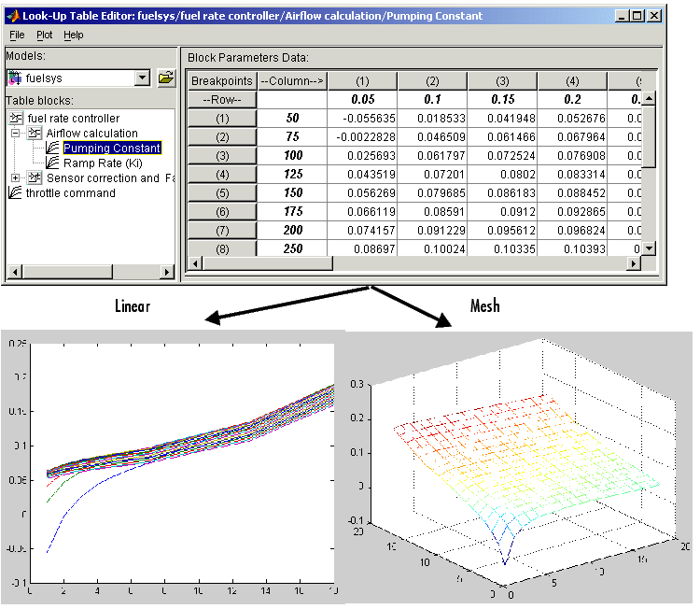Select column header (3)
This screenshot has height=609, width=700.
[503, 81]
